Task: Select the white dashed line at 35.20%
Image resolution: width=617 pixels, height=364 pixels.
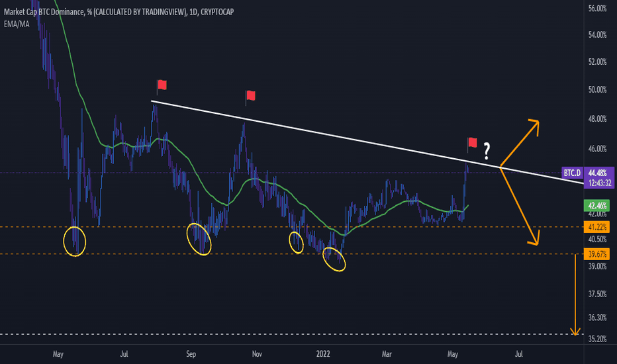Action: [x=291, y=334]
